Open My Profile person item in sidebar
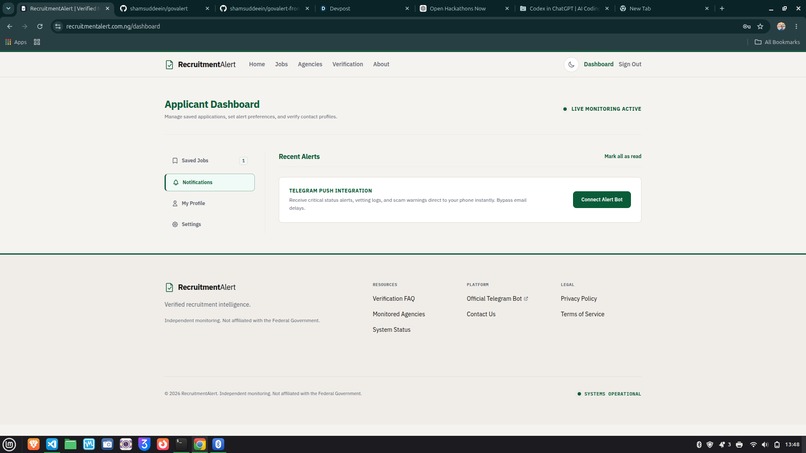 (x=209, y=203)
